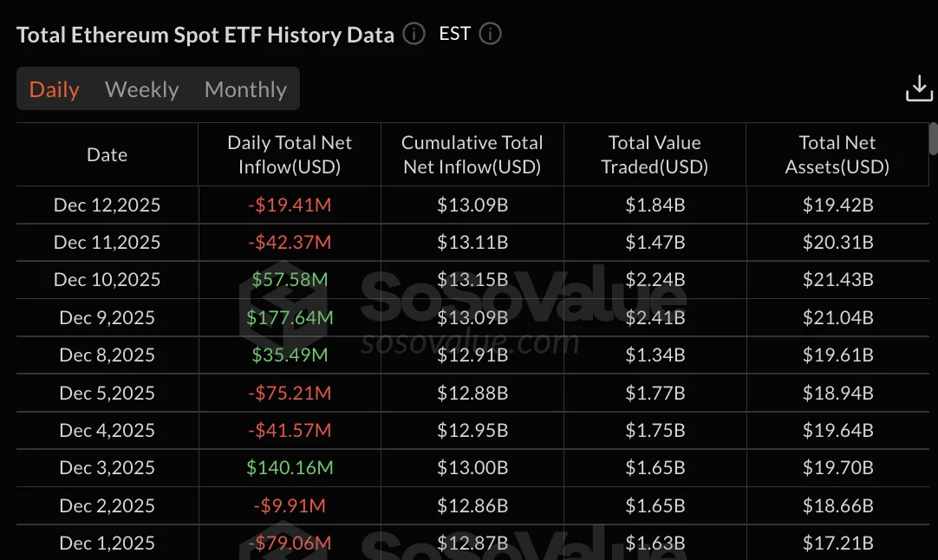Click the vertical scrollbar on the right
938x560 pixels.
(x=934, y=139)
